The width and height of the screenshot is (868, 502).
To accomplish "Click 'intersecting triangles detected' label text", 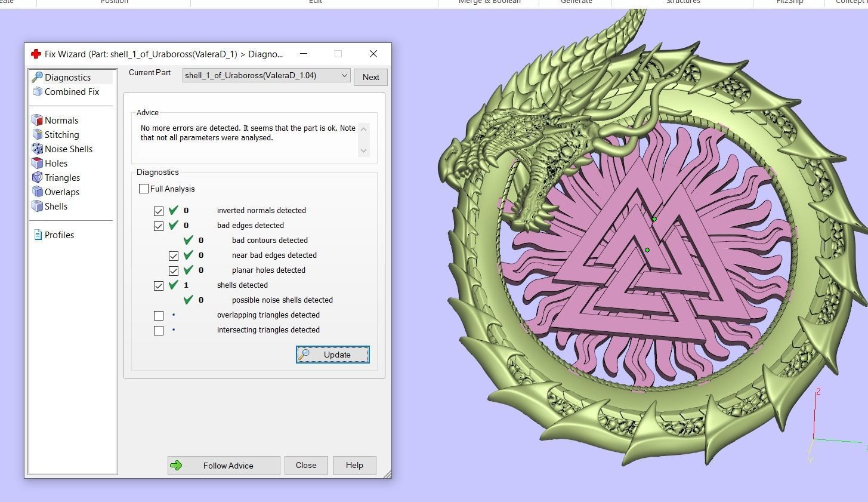I will click(268, 329).
